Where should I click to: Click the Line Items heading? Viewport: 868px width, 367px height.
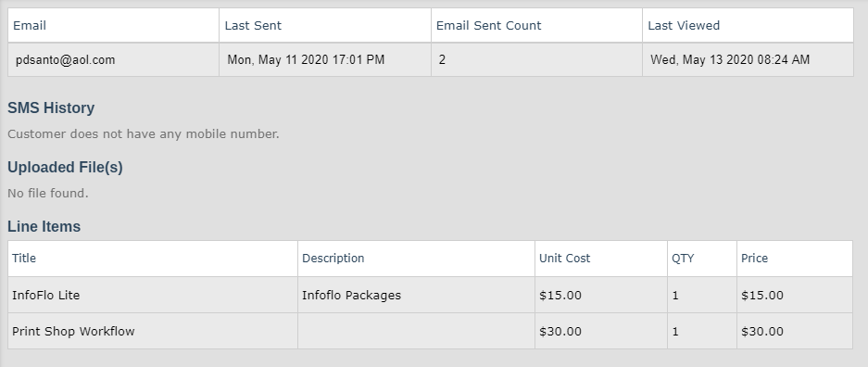pyautogui.click(x=44, y=226)
